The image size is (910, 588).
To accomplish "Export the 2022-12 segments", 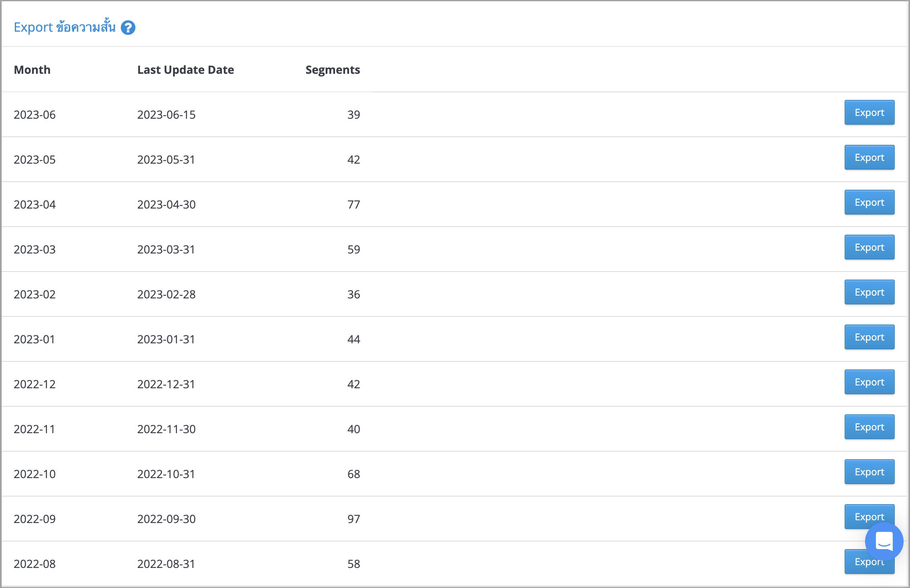I will [x=869, y=382].
